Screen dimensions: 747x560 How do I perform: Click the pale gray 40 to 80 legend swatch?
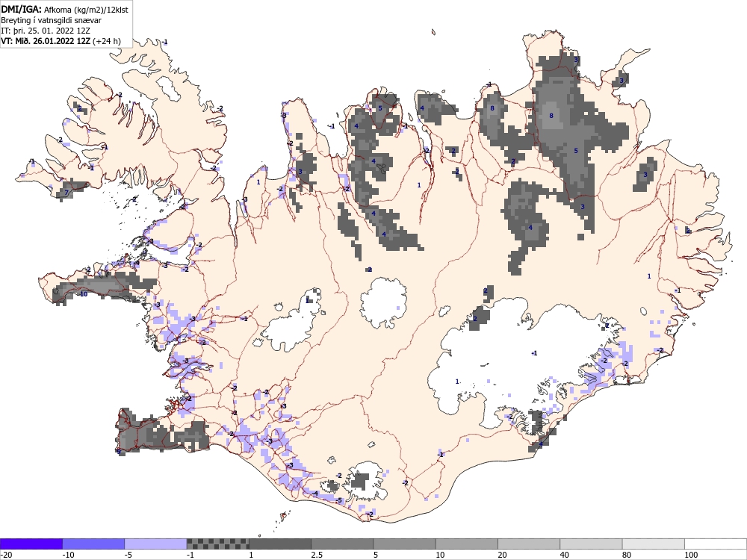[591, 544]
